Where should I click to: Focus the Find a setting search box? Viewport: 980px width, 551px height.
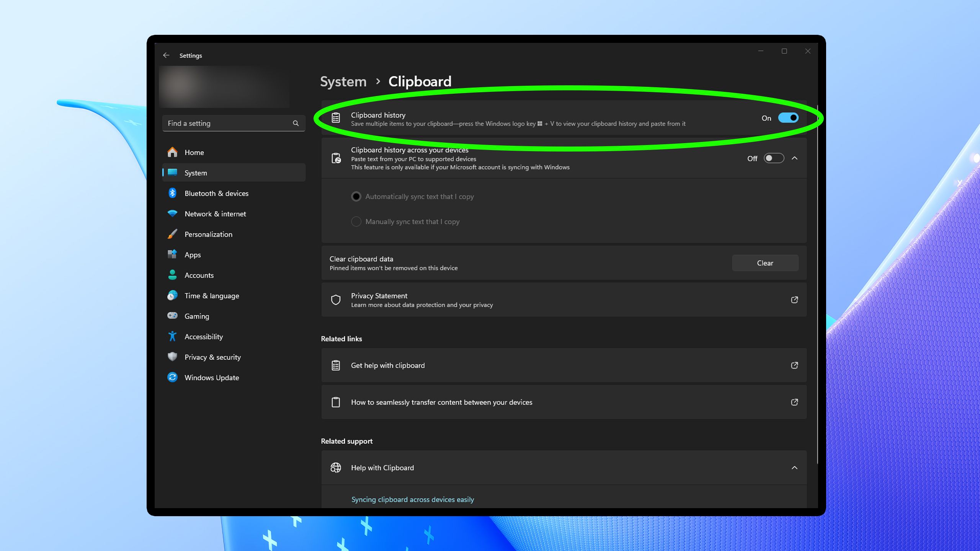pyautogui.click(x=228, y=123)
